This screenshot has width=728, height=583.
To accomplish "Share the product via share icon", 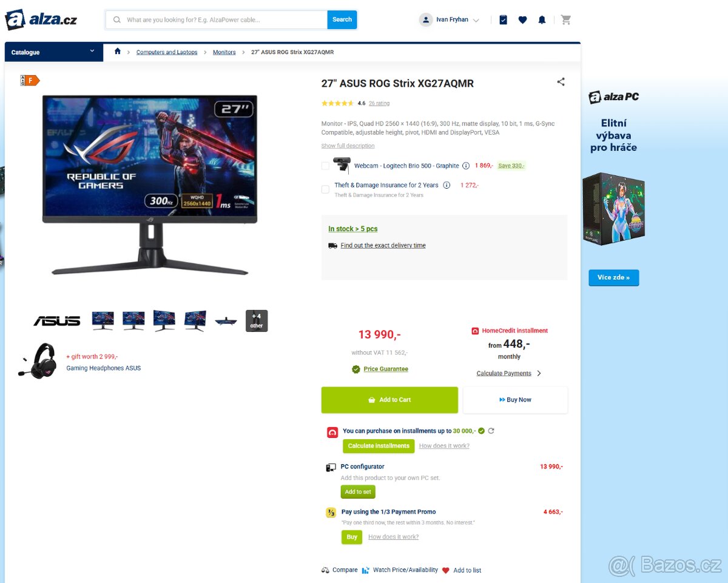I will pyautogui.click(x=561, y=82).
